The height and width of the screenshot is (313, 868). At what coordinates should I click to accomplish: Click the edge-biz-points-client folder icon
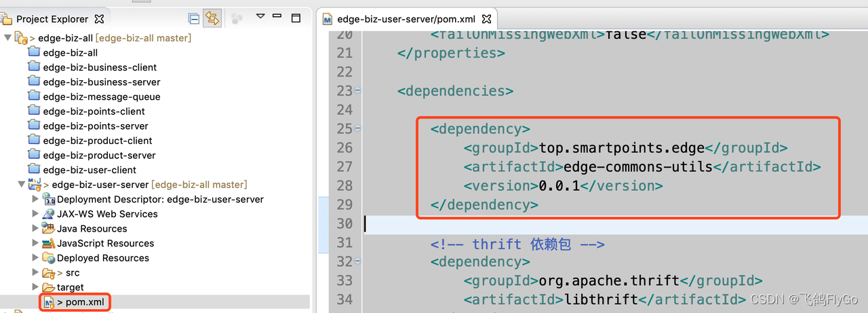[x=34, y=111]
